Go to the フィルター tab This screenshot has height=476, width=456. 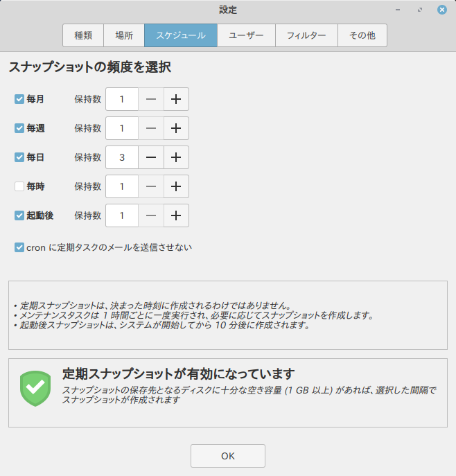pos(306,35)
